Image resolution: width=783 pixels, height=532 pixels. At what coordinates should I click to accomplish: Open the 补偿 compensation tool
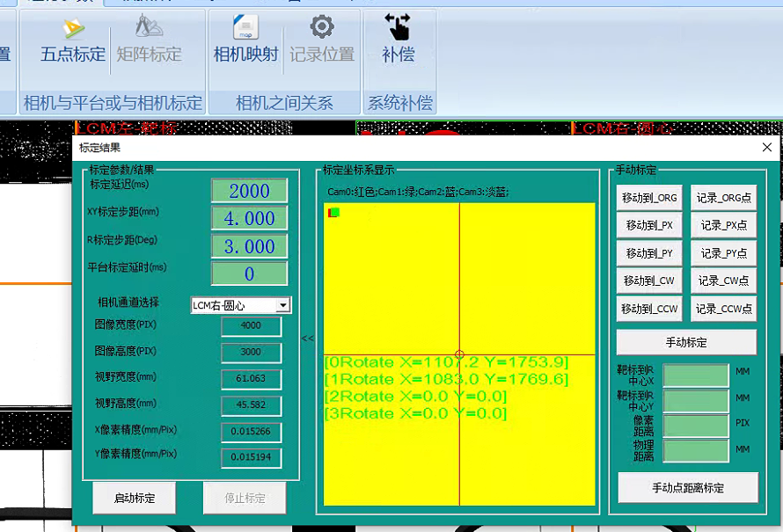(399, 29)
